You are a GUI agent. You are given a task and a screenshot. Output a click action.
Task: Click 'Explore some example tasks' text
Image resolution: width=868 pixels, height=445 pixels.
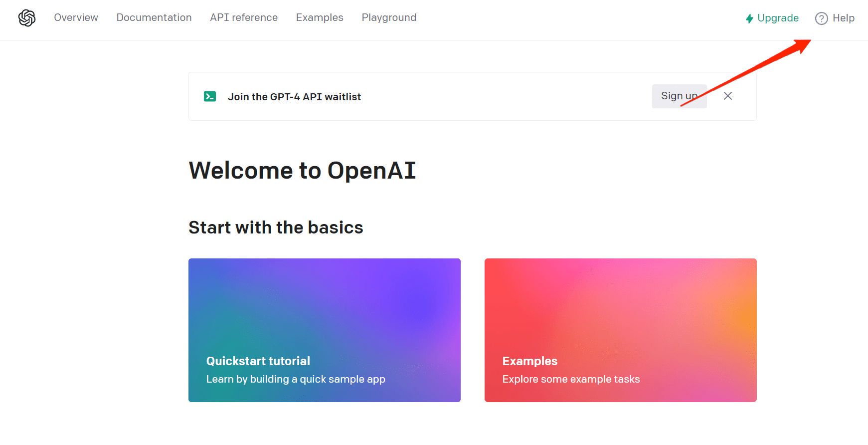(x=571, y=379)
